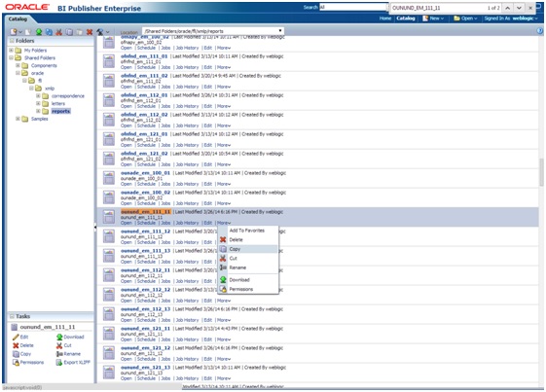The width and height of the screenshot is (546, 392).
Task: Click the green Download icon in the catalog toolbar
Action: pyautogui.click(x=39, y=32)
